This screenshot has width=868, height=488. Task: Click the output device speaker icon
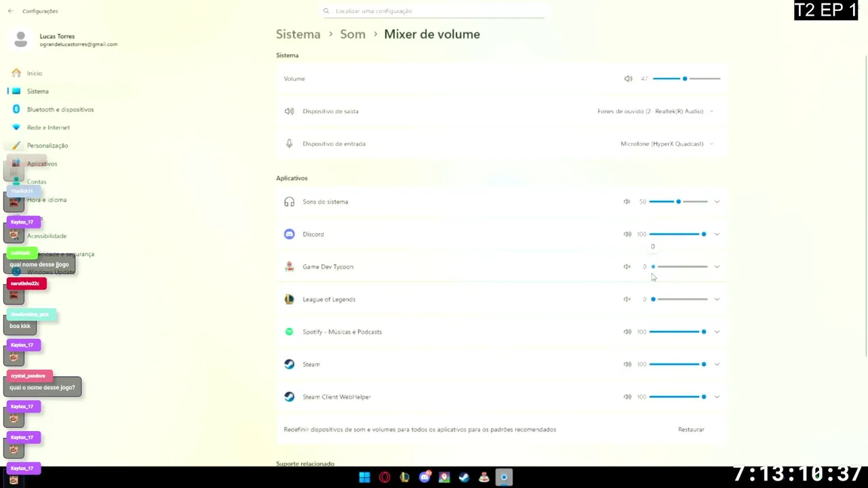pyautogui.click(x=290, y=111)
